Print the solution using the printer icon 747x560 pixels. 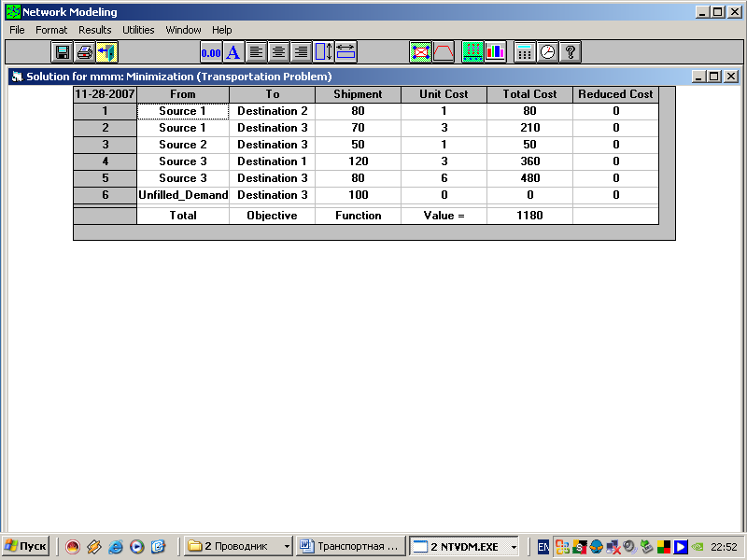pyautogui.click(x=85, y=52)
